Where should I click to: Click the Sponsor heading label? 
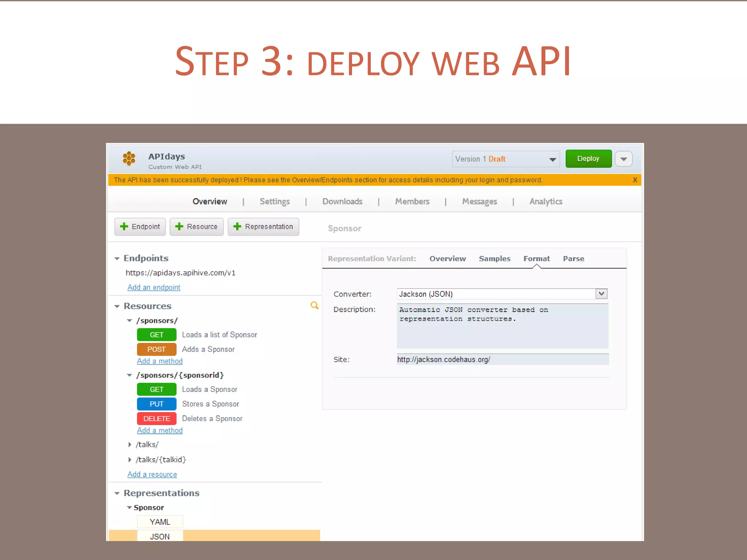tap(344, 229)
